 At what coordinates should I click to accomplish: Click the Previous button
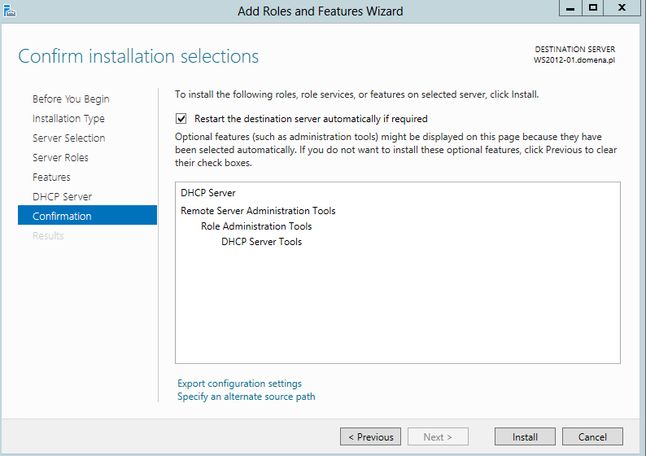(370, 437)
